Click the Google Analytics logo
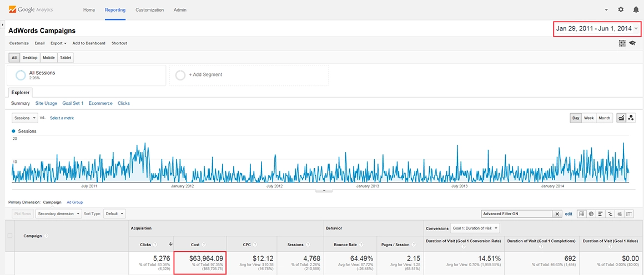The width and height of the screenshot is (644, 275). (x=31, y=9)
